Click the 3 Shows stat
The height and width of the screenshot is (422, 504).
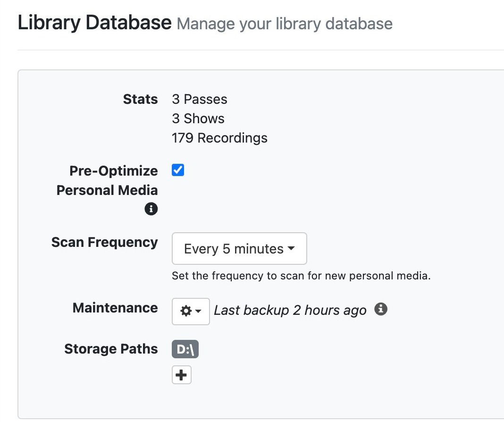pyautogui.click(x=198, y=118)
